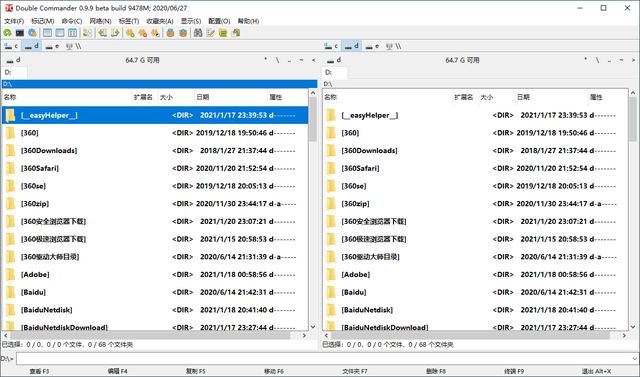Click copy names clipboard toolbar icon
This screenshot has height=377, width=640.
pyautogui.click(x=236, y=33)
